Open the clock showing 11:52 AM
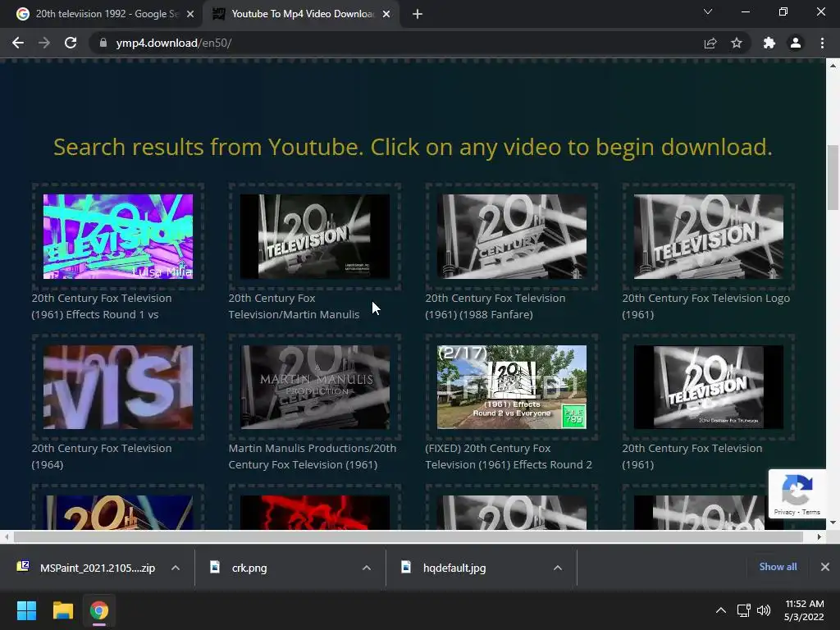This screenshot has width=840, height=630. 804,610
